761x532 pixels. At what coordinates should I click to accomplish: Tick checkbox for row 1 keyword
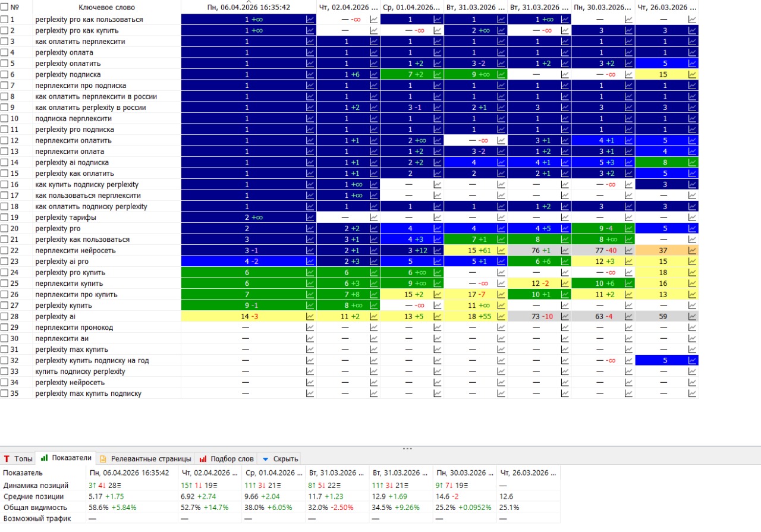point(5,20)
